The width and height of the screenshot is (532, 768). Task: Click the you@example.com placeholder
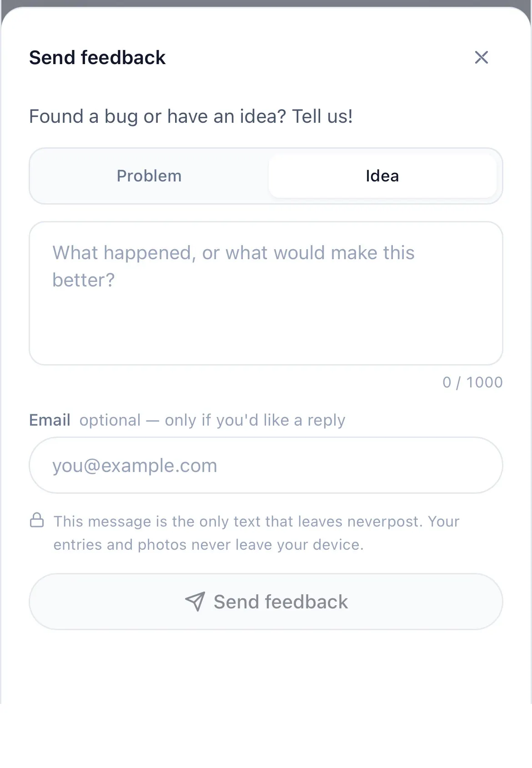pyautogui.click(x=135, y=466)
